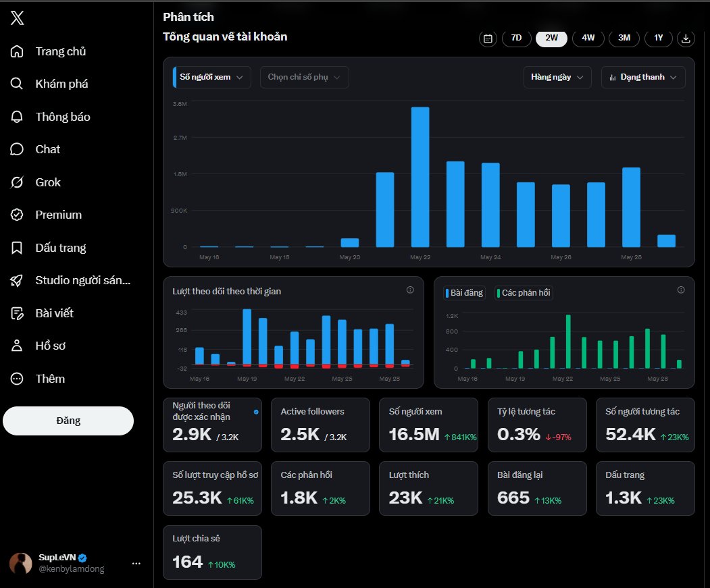Open the Lượt chia sẻ 164 card
Viewport: 710px width, 588px height.
[212, 553]
